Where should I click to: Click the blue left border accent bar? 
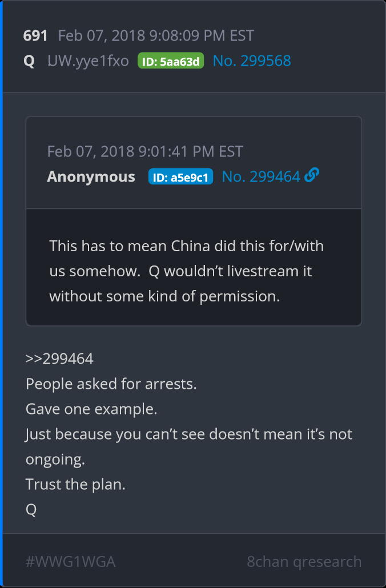point(2,294)
